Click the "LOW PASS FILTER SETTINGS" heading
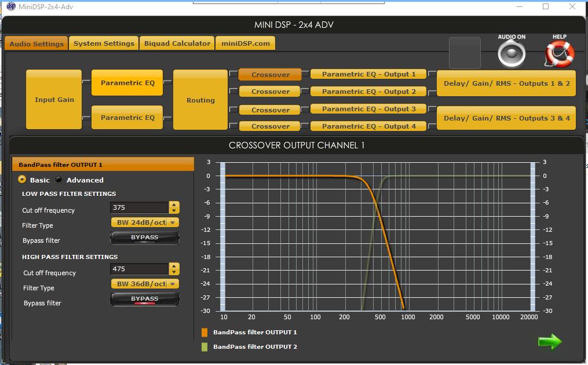The width and height of the screenshot is (588, 365). 69,194
